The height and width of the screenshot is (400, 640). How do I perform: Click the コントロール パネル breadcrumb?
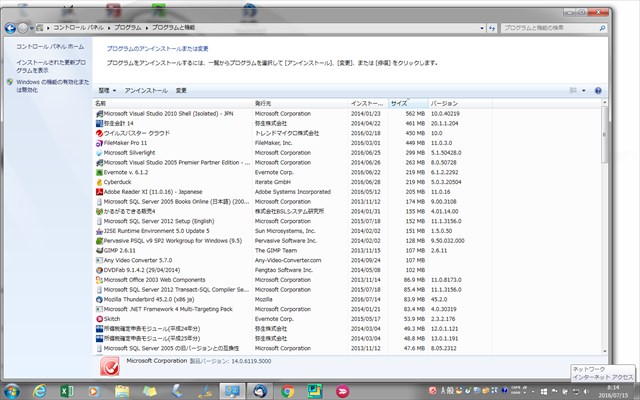[x=79, y=28]
